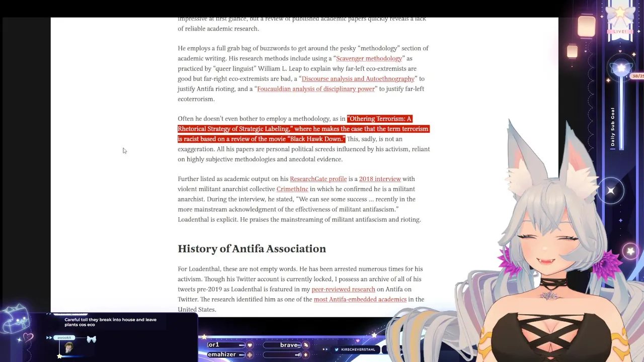The height and width of the screenshot is (362, 644).
Task: Open the highlighted Othering Terrorism article link
Action: click(x=303, y=129)
